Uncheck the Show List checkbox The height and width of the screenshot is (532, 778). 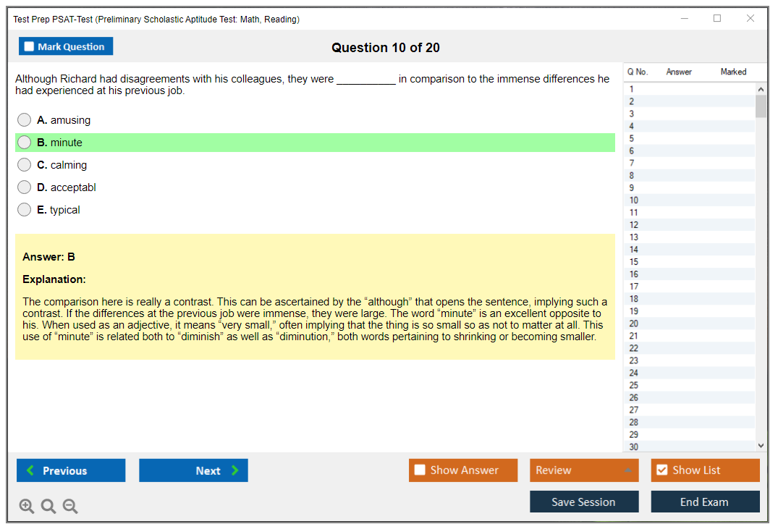click(x=661, y=470)
